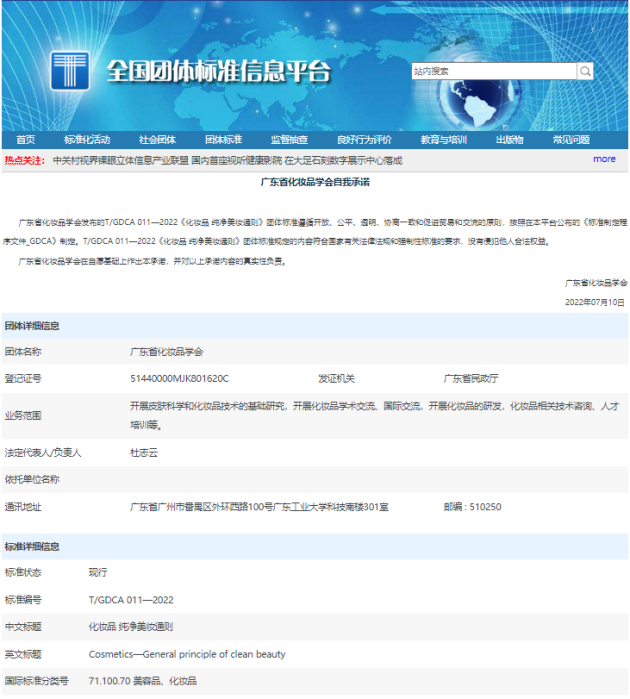The width and height of the screenshot is (630, 699).
Task: Click the issuing authority 广东省民政厅
Action: pos(471,379)
